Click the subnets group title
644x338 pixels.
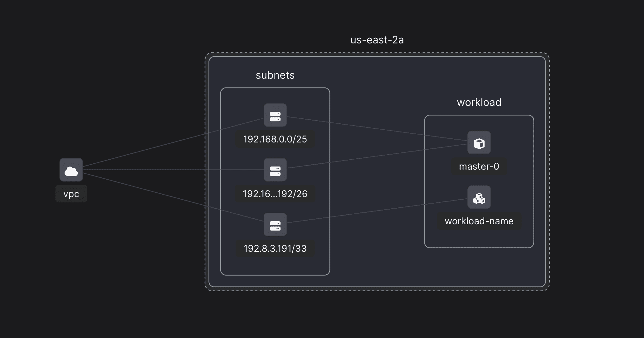(x=275, y=75)
